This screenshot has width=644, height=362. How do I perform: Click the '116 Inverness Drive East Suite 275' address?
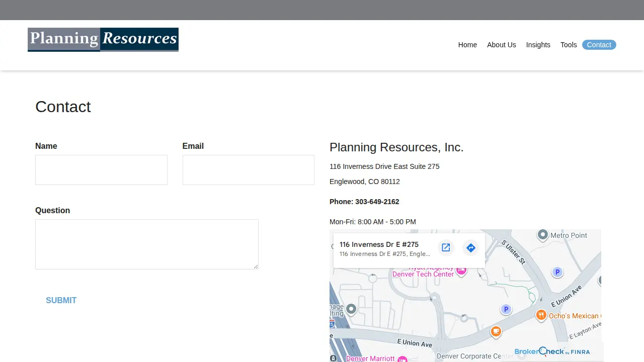[384, 166]
